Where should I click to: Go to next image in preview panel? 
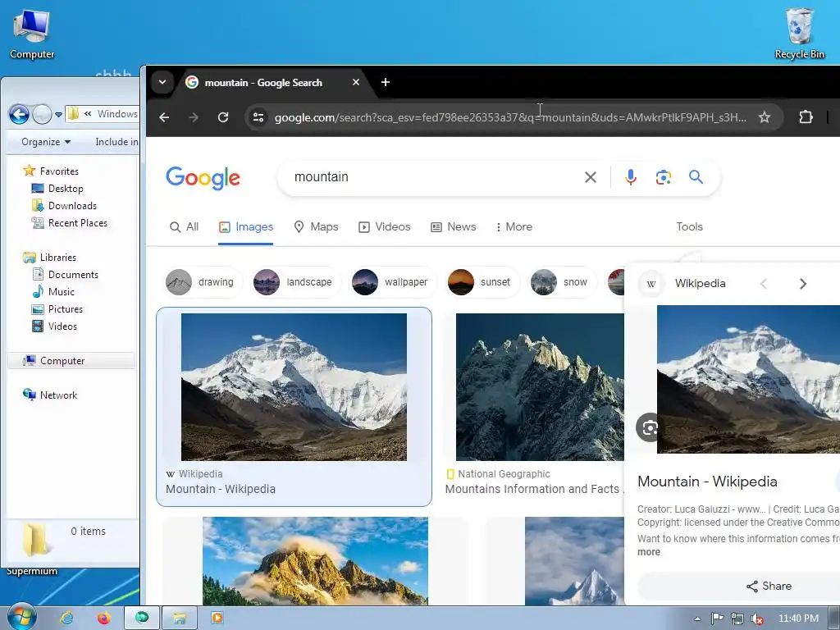pos(802,283)
